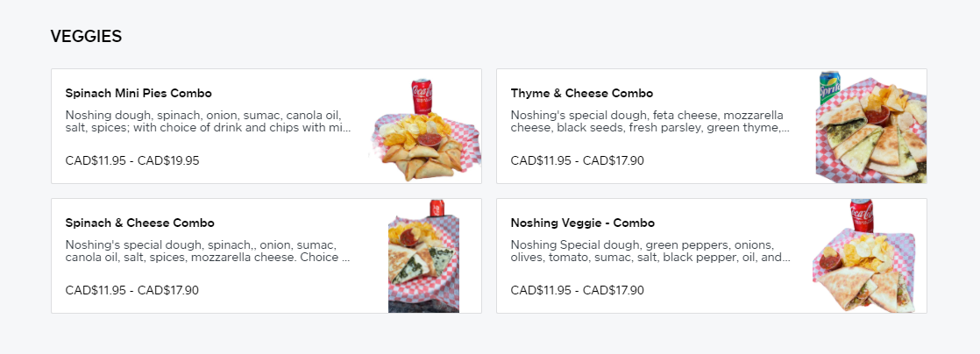Read the Spinach Mini Pies ingredients description
The height and width of the screenshot is (354, 980).
pos(209,122)
